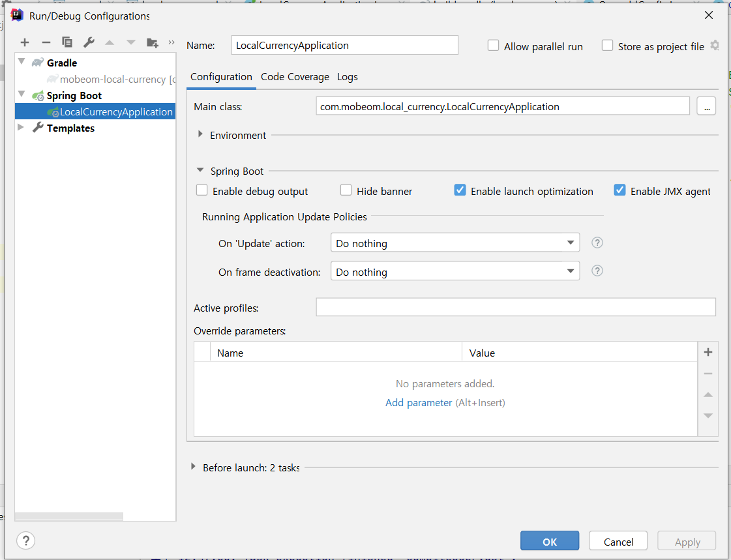Open help for On frame deactivation
This screenshot has height=560, width=731.
click(597, 271)
